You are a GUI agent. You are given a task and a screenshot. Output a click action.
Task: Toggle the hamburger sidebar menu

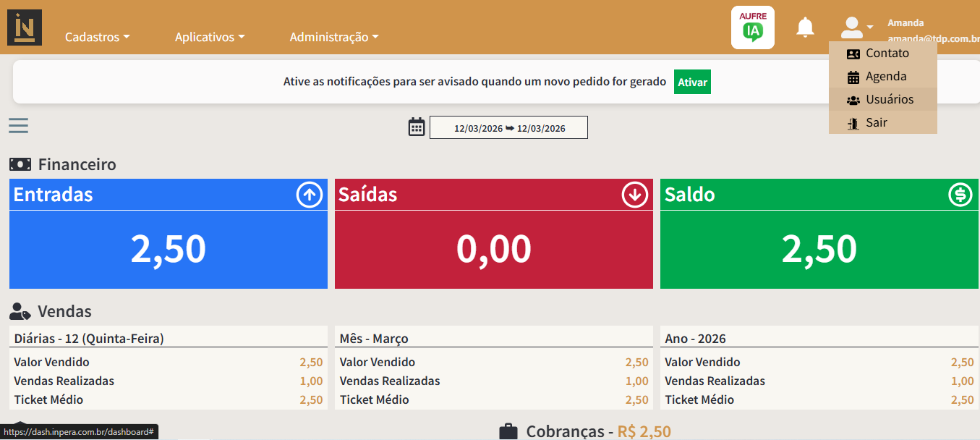(19, 126)
